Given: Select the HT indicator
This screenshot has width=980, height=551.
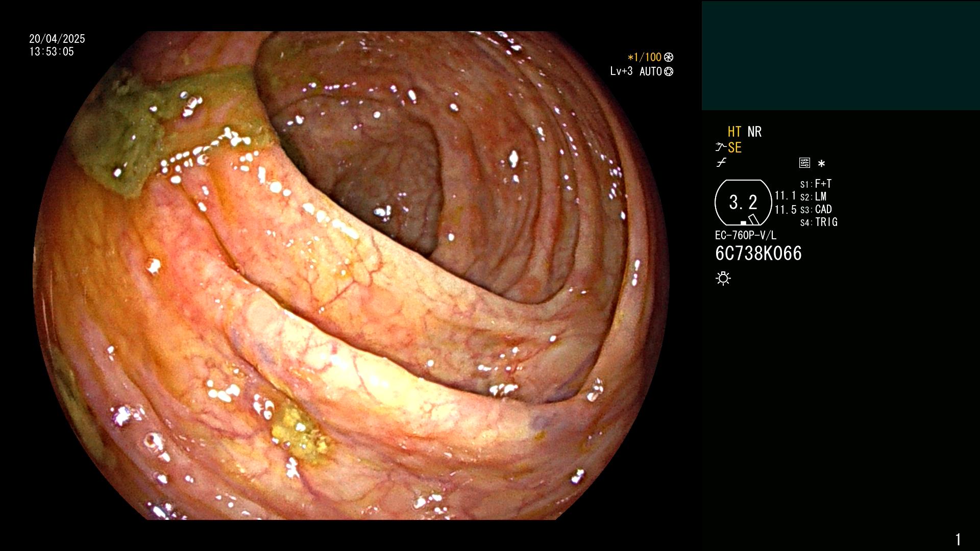Looking at the screenshot, I should pyautogui.click(x=734, y=132).
